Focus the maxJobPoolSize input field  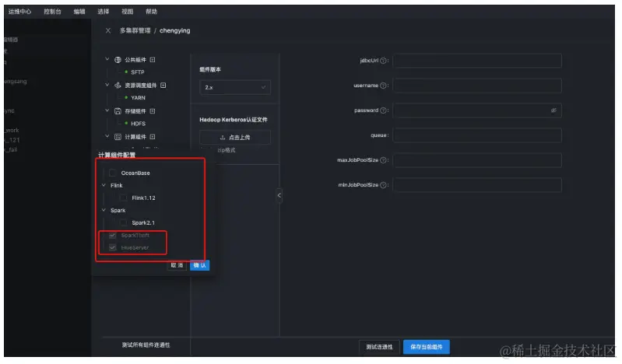pos(477,160)
